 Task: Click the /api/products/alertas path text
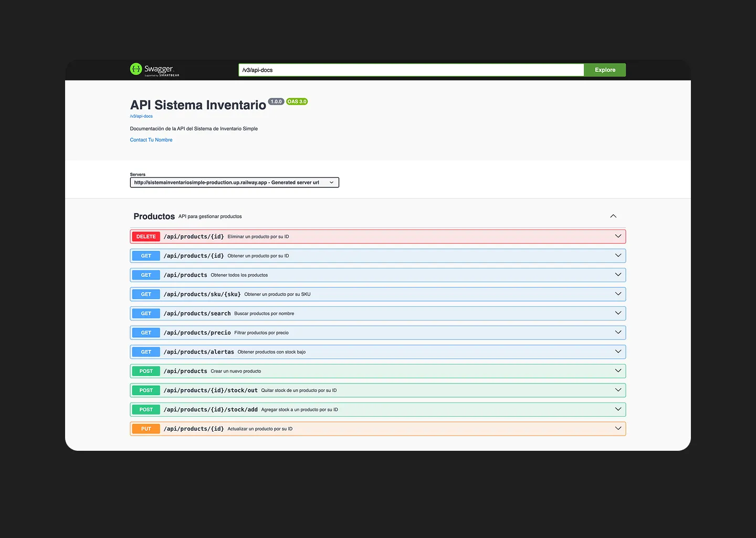pyautogui.click(x=199, y=352)
